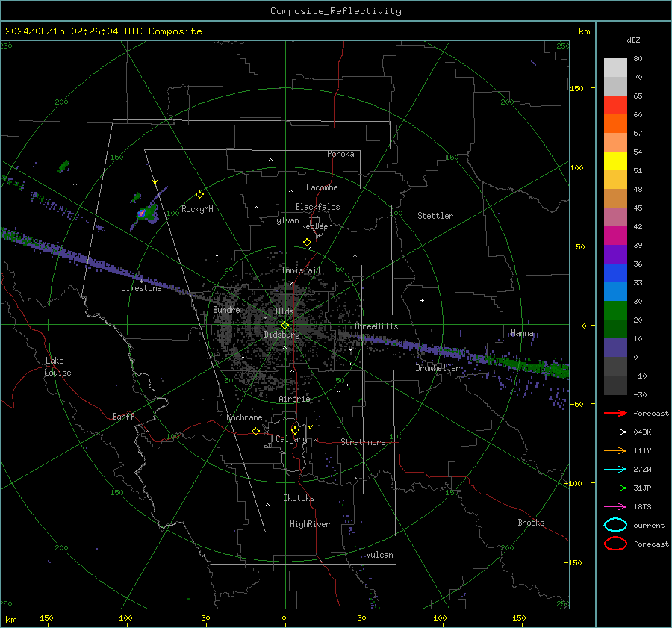Click the green 31JP arrow icon
The height and width of the screenshot is (628, 672).
pyautogui.click(x=615, y=488)
